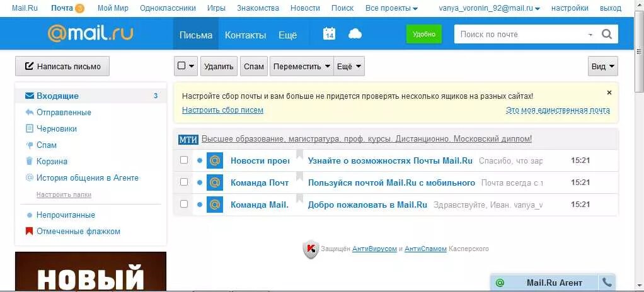Click the phone icon in Mail.Ru Агент
This screenshot has height=292, width=644.
click(607, 283)
